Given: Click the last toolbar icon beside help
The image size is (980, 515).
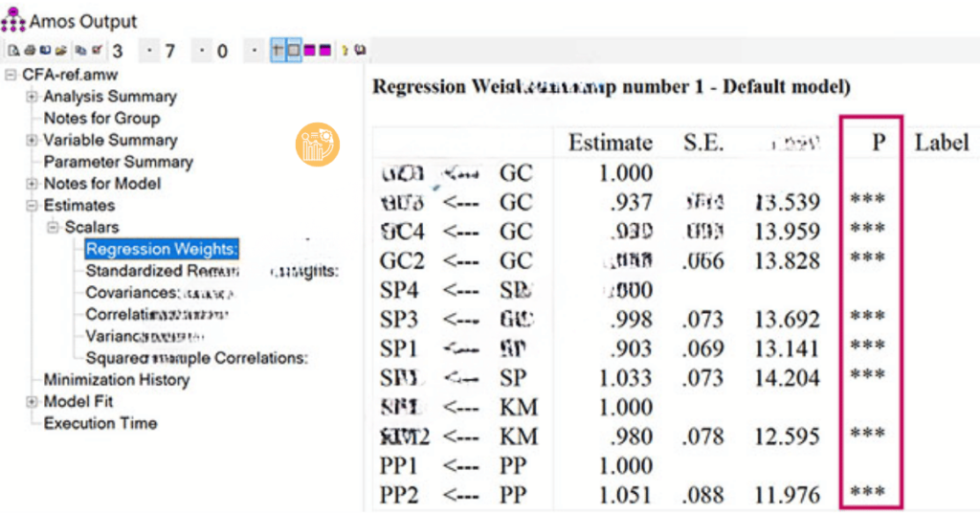Looking at the screenshot, I should click(x=360, y=51).
